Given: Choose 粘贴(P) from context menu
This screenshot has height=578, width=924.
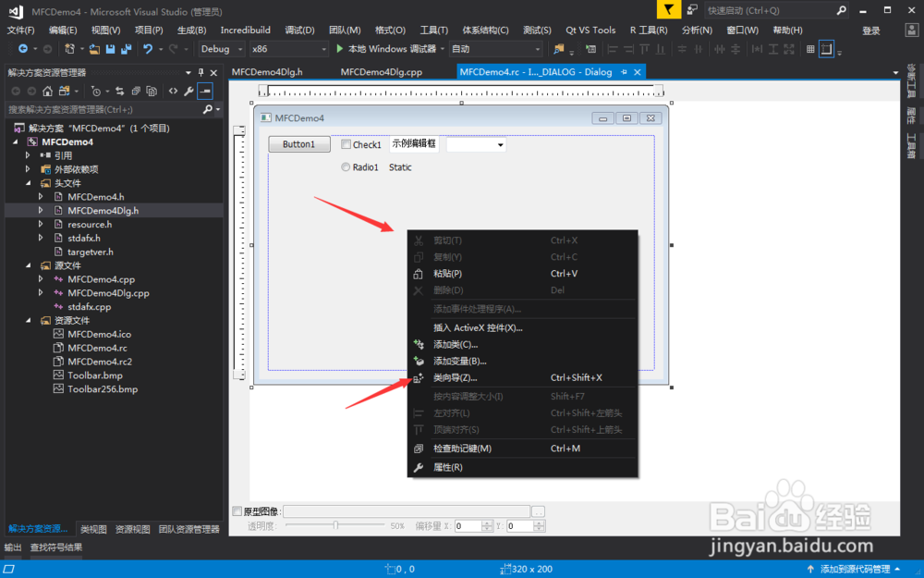Looking at the screenshot, I should (523, 274).
